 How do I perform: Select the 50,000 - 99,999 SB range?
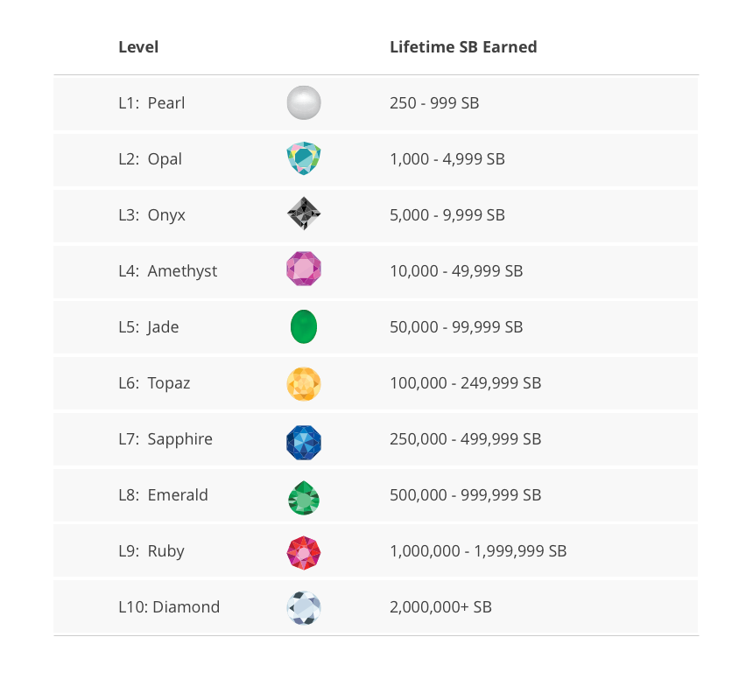click(x=456, y=327)
